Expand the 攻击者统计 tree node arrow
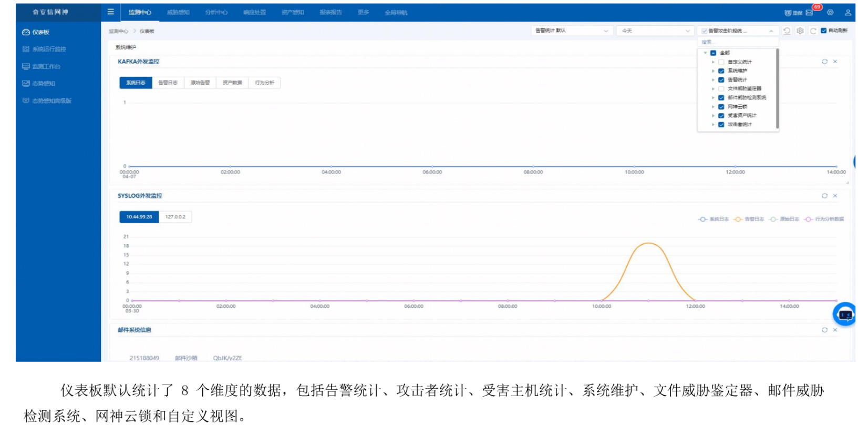 pos(713,125)
